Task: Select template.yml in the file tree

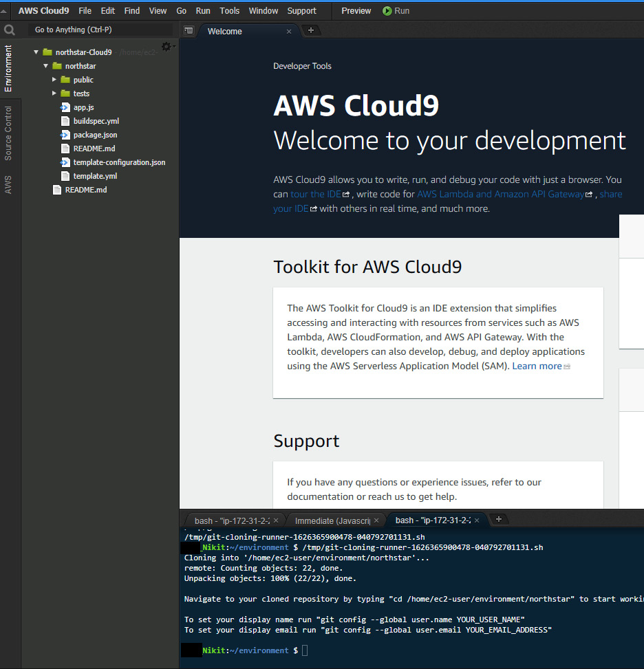Action: [x=95, y=176]
